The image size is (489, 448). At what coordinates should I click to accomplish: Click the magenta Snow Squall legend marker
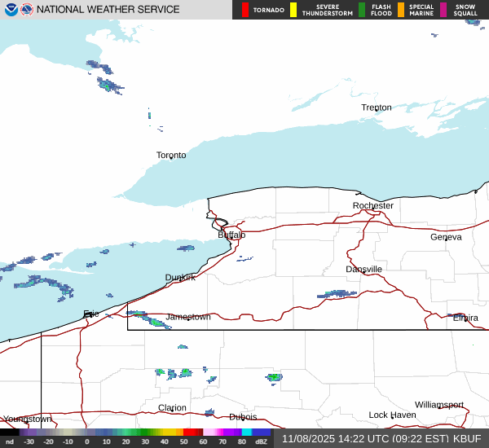pyautogui.click(x=443, y=10)
